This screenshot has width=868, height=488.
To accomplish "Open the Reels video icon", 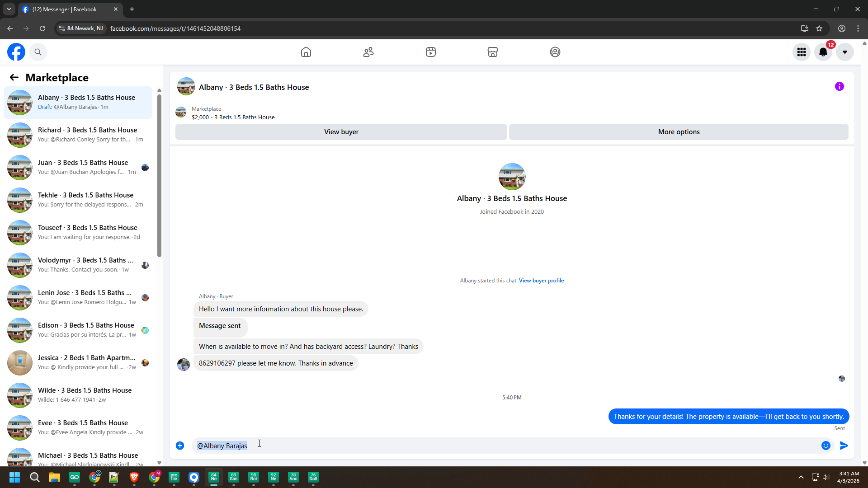I will (x=431, y=52).
